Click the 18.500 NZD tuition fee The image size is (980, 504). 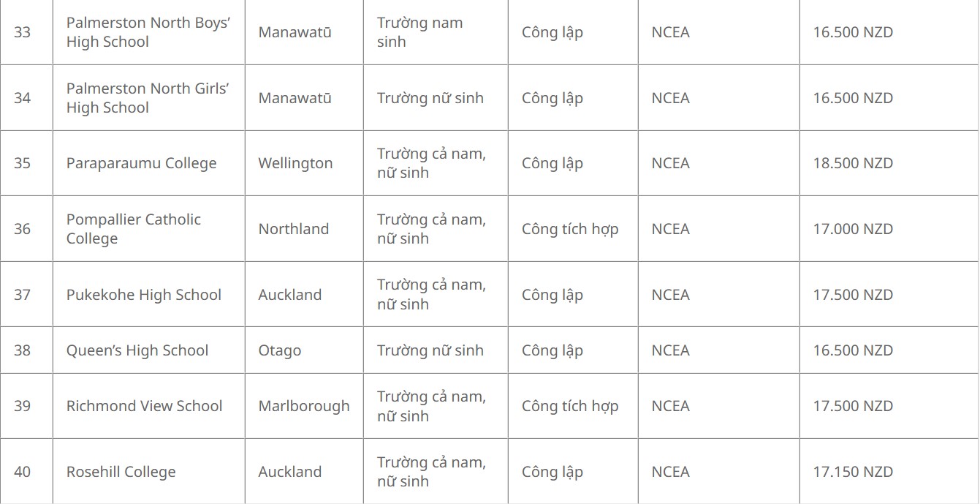(853, 163)
